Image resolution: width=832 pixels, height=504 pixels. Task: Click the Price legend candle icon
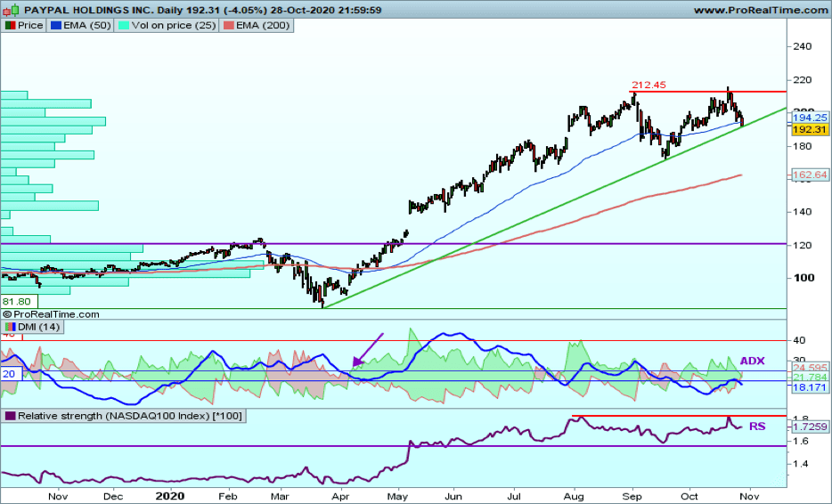tap(10, 26)
